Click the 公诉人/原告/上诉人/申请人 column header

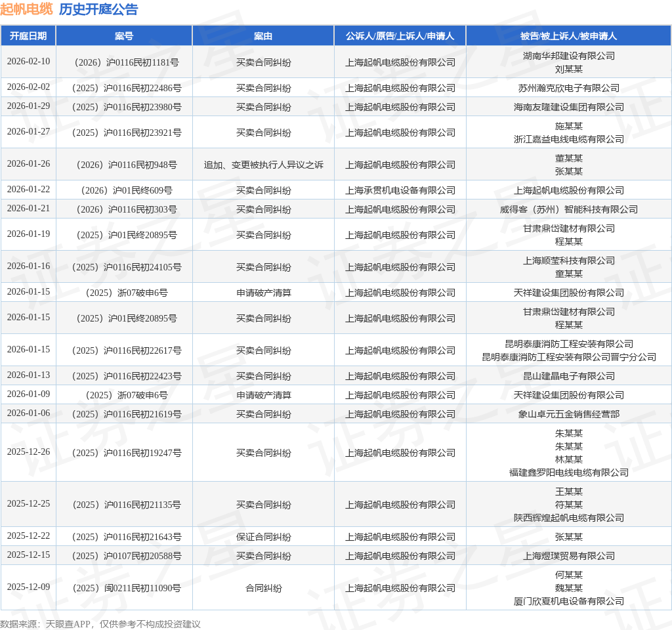tap(400, 36)
